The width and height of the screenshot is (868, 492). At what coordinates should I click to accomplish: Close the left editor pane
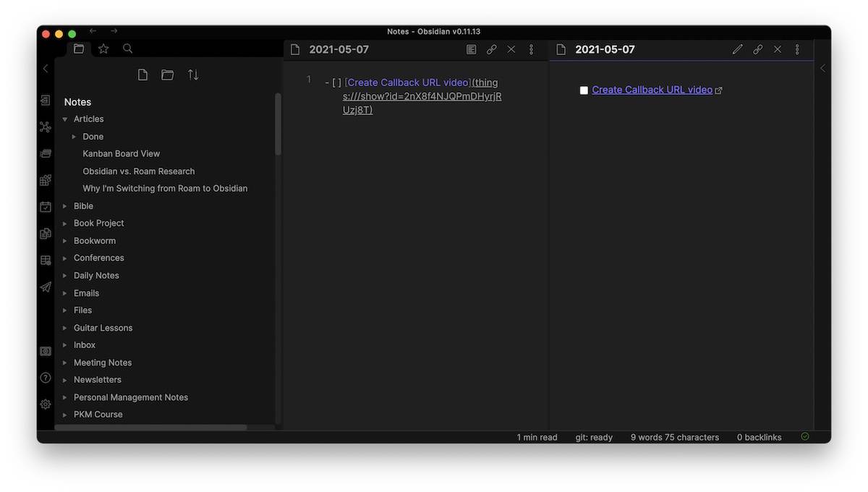pyautogui.click(x=511, y=50)
